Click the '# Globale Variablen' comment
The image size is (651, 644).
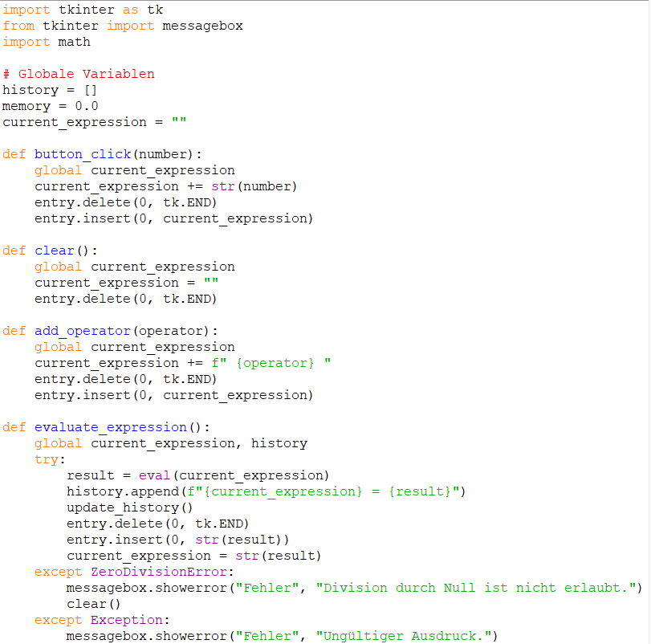(79, 74)
